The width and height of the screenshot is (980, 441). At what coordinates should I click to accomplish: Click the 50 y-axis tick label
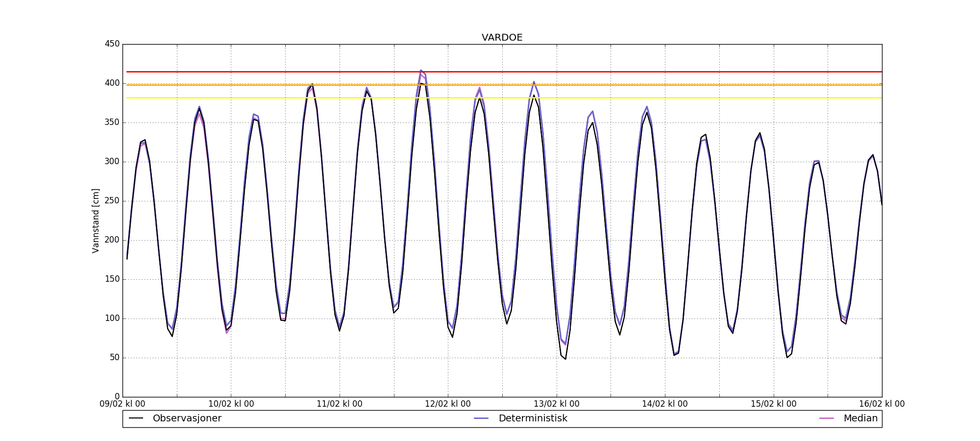[115, 358]
